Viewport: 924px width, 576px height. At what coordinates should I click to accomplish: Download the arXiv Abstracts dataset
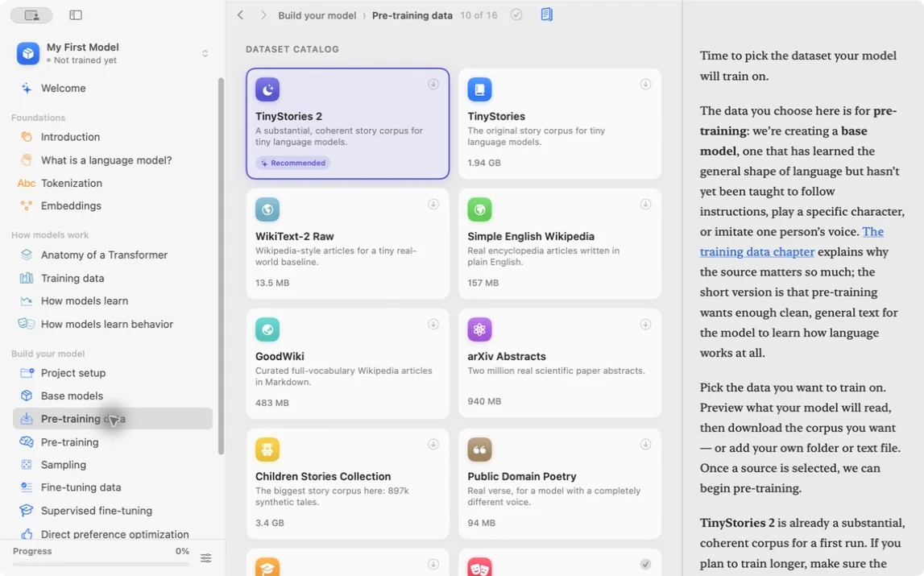645,325
